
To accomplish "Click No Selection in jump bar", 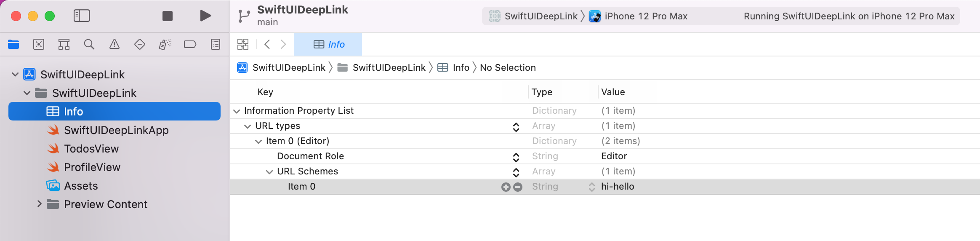I will point(508,67).
